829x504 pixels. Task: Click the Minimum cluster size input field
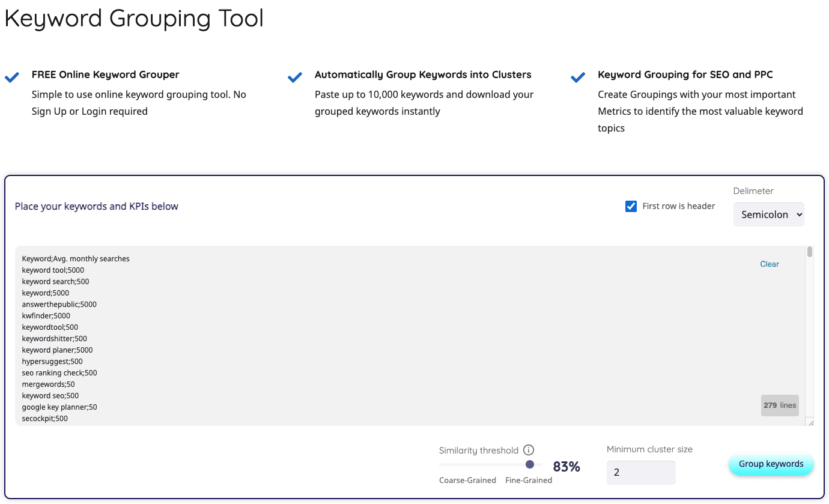click(x=641, y=473)
